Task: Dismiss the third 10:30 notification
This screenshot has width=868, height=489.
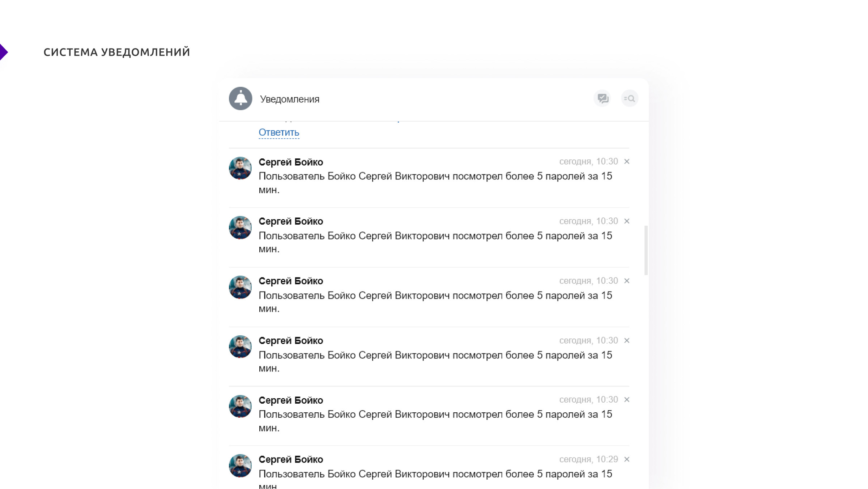Action: (x=627, y=281)
